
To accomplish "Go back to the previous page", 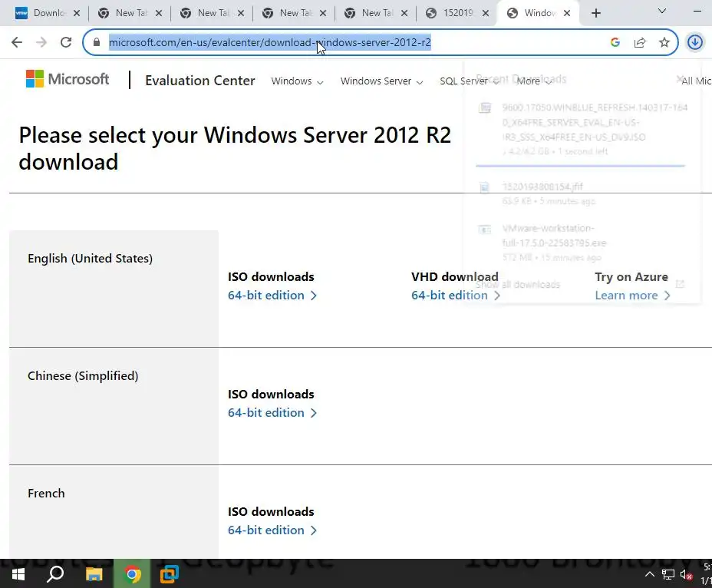I will coord(17,42).
